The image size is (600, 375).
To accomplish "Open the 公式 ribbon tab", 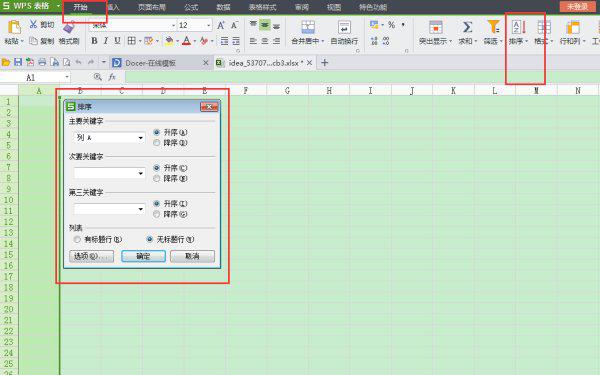I will tap(191, 7).
